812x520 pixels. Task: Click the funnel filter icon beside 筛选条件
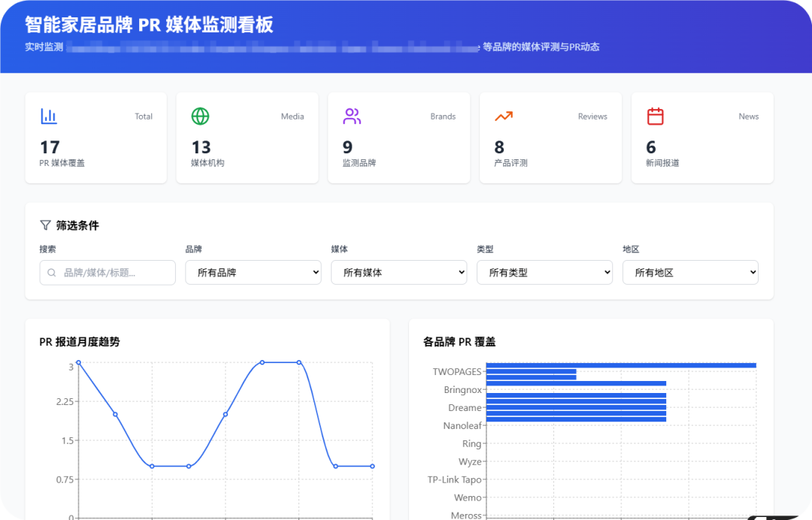click(46, 225)
